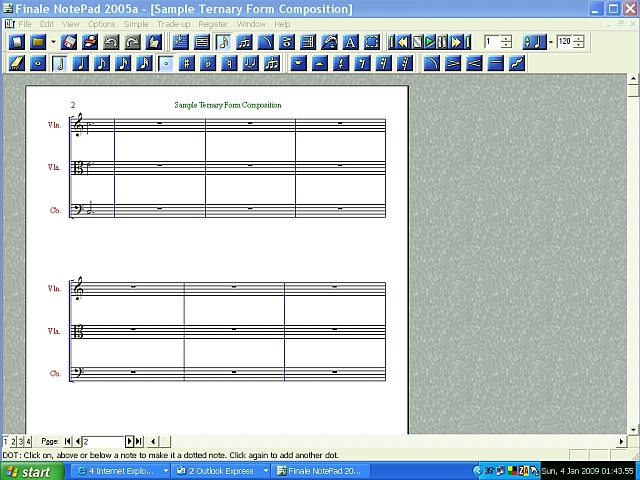The height and width of the screenshot is (480, 640).
Task: Go to next page with arrow button
Action: pyautogui.click(x=129, y=441)
